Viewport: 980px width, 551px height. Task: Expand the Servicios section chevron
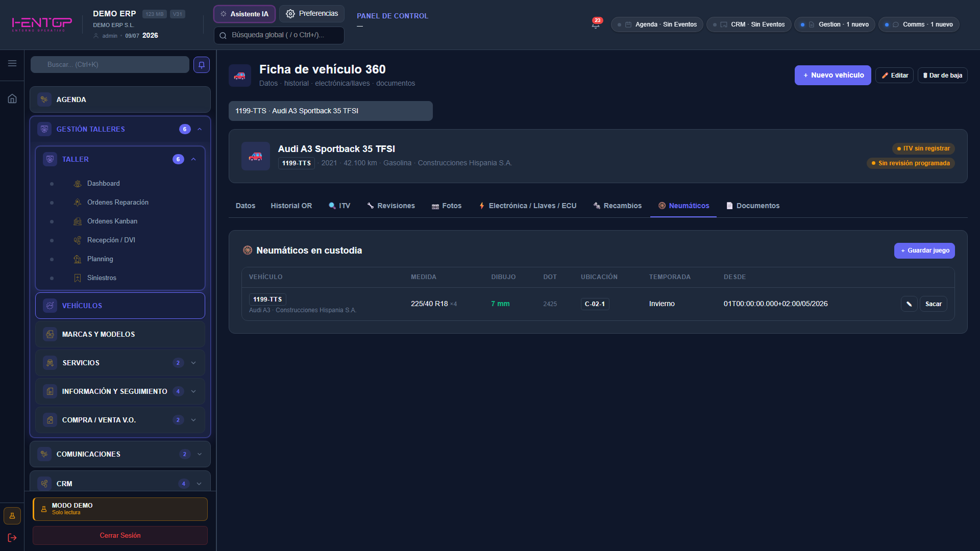click(193, 363)
